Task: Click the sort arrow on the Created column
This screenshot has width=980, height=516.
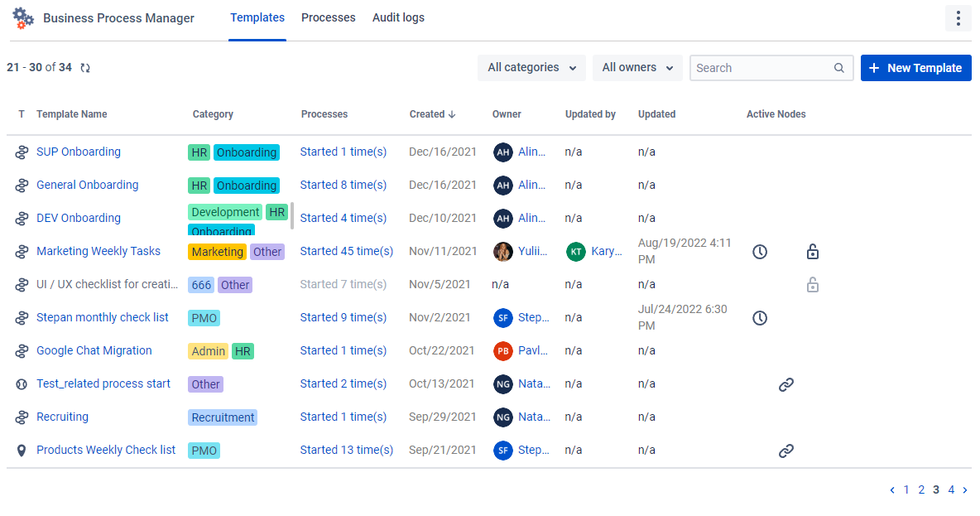Action: (452, 113)
